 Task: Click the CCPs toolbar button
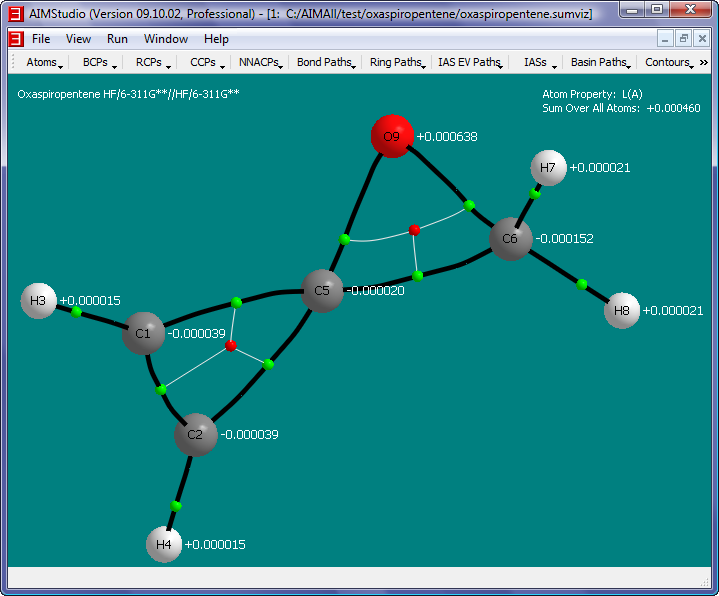206,62
